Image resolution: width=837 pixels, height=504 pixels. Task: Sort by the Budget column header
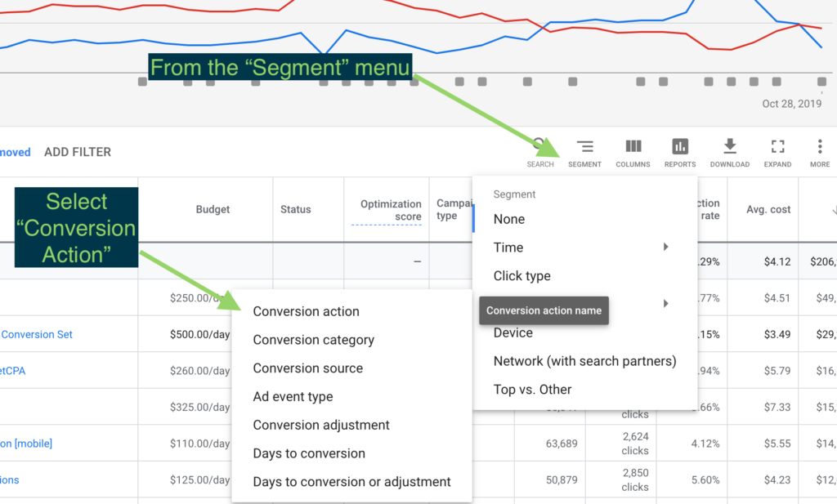(213, 209)
